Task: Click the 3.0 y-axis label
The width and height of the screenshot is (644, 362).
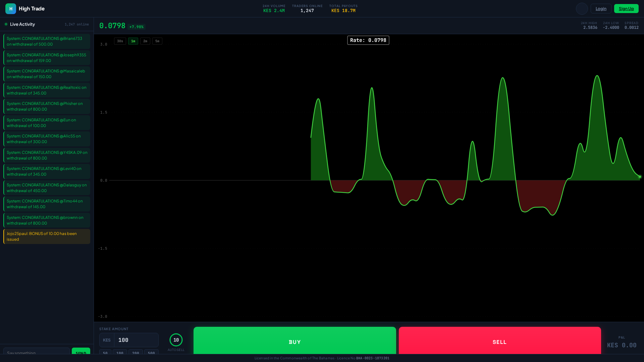Action: pyautogui.click(x=104, y=45)
